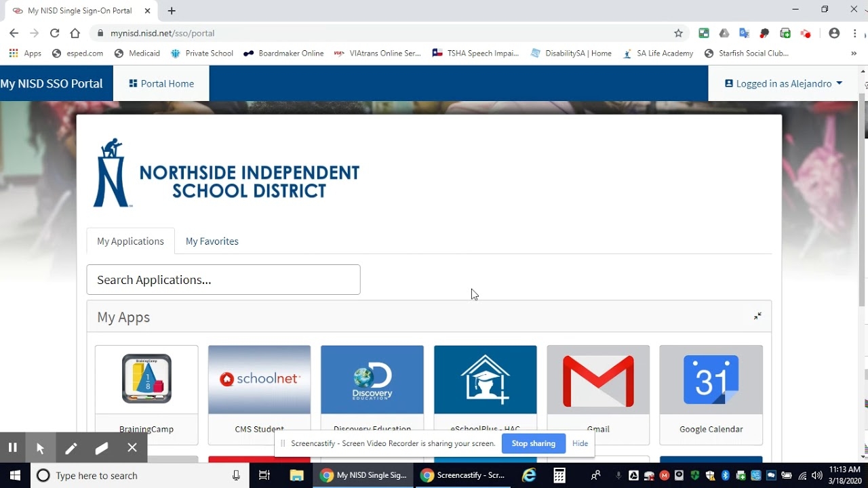The image size is (868, 488).
Task: Hide the screen sharing notification
Action: [580, 443]
